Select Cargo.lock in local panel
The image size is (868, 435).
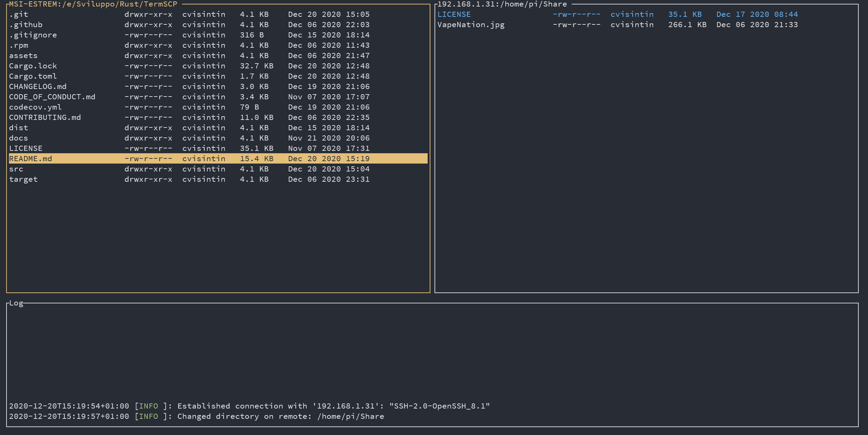[x=33, y=66]
